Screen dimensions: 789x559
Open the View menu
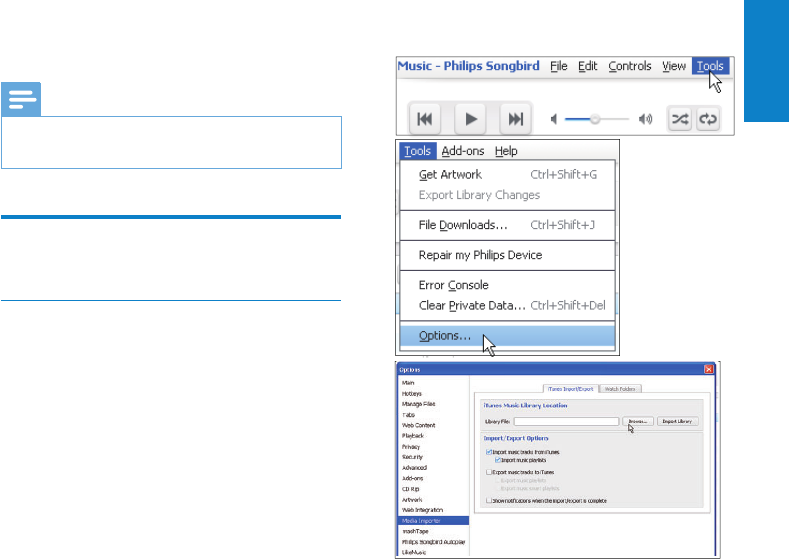pos(674,66)
